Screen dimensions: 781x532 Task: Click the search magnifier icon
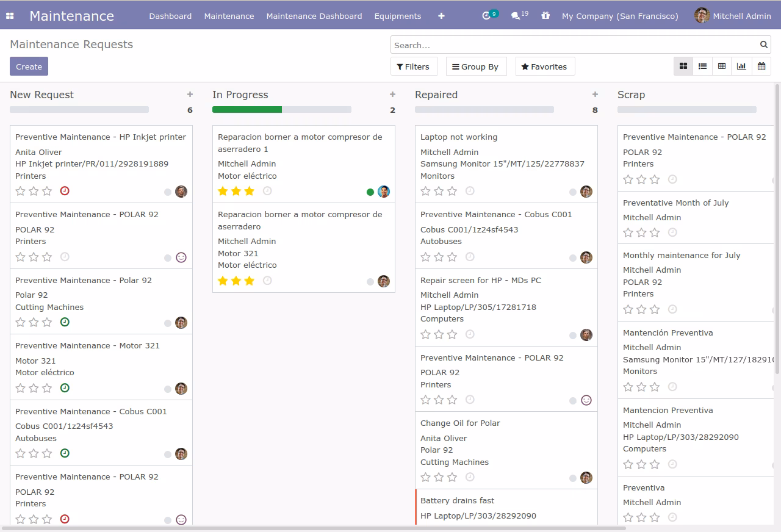coord(764,45)
